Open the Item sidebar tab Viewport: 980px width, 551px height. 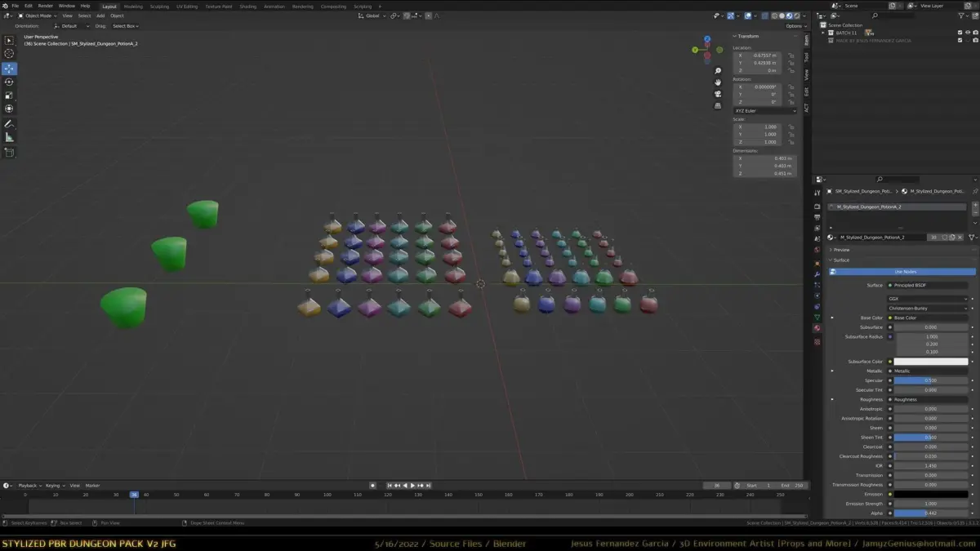point(806,40)
